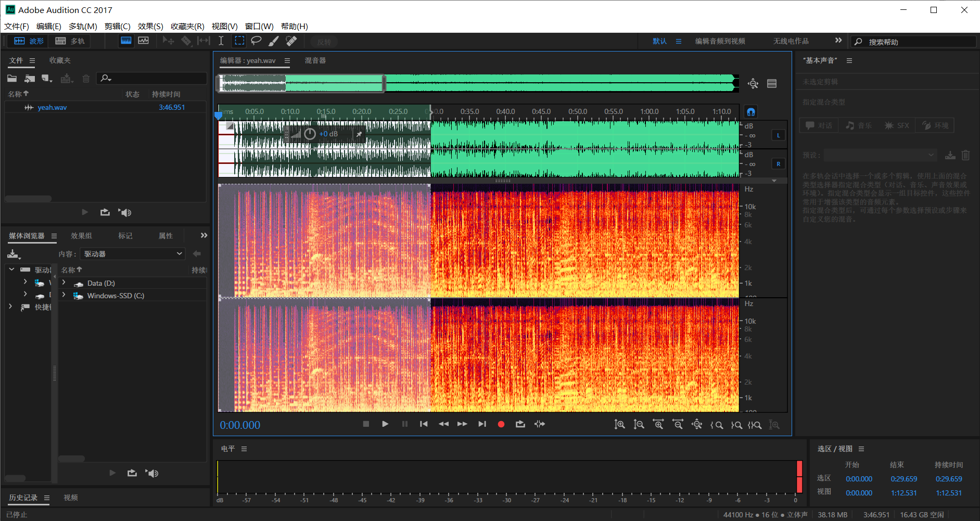Switch to 多轨 multitrack view

point(70,41)
